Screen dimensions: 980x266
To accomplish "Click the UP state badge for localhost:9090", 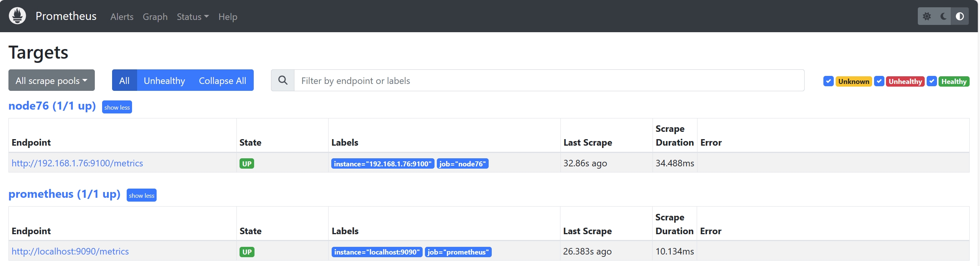I will (x=247, y=252).
